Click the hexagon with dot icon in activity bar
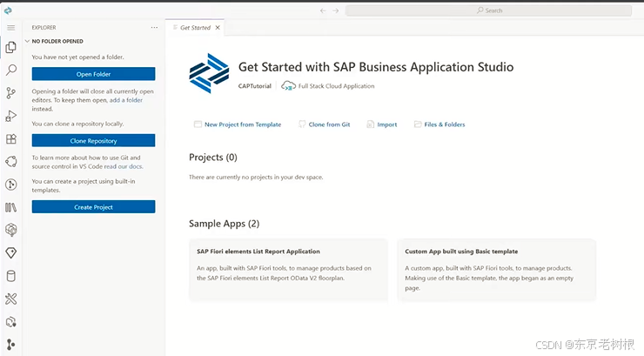644x356 pixels. click(x=11, y=322)
